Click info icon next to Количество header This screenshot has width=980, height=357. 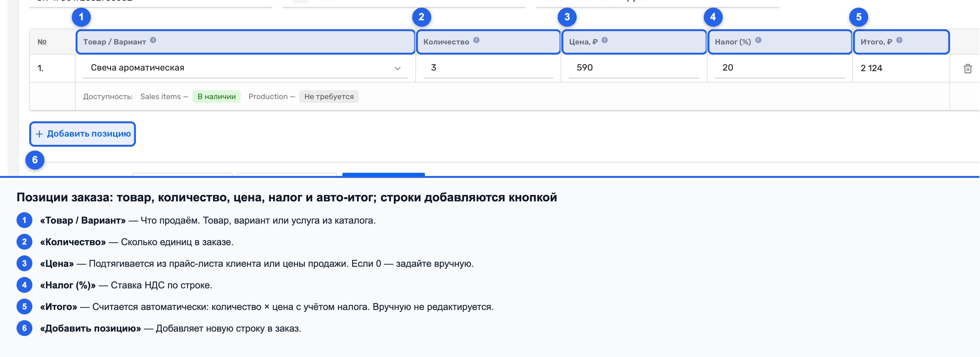coord(476,40)
